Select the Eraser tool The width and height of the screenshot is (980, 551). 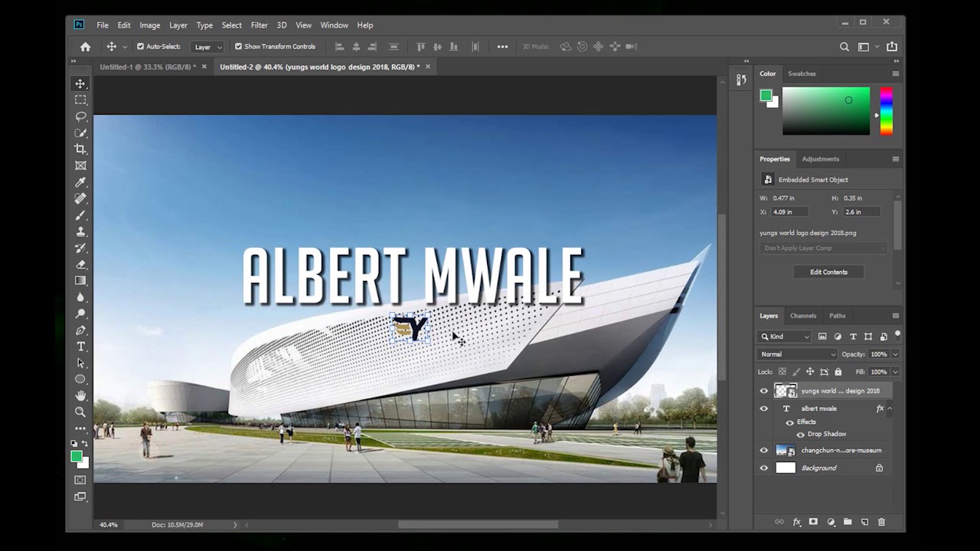(x=80, y=264)
